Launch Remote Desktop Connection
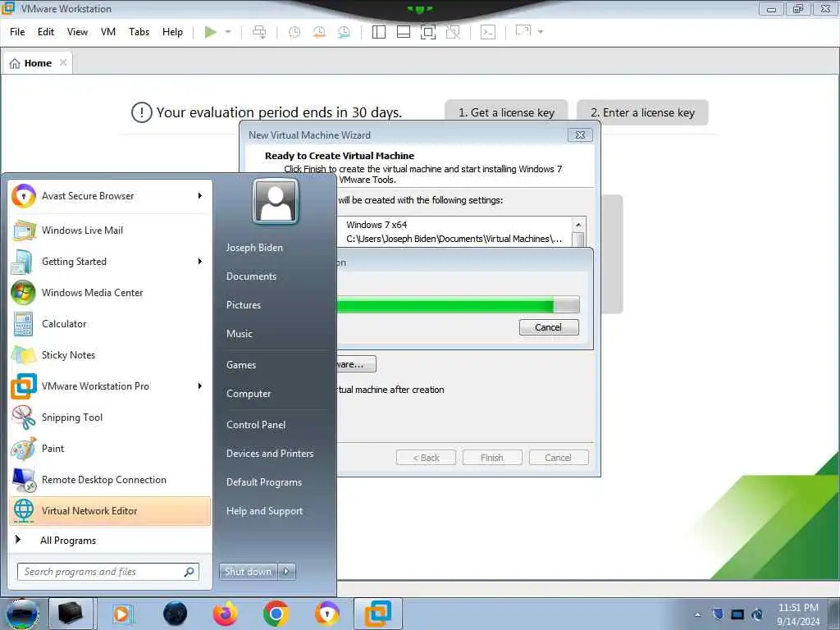This screenshot has height=630, width=840. (110, 480)
